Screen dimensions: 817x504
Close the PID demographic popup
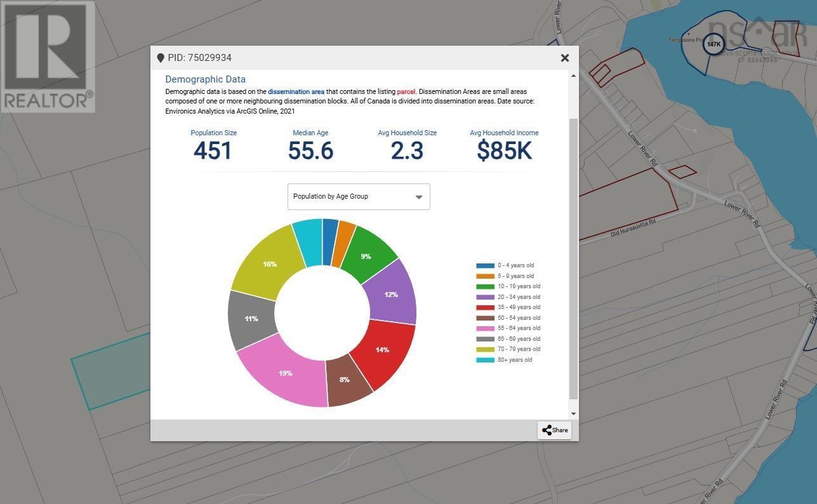[564, 58]
